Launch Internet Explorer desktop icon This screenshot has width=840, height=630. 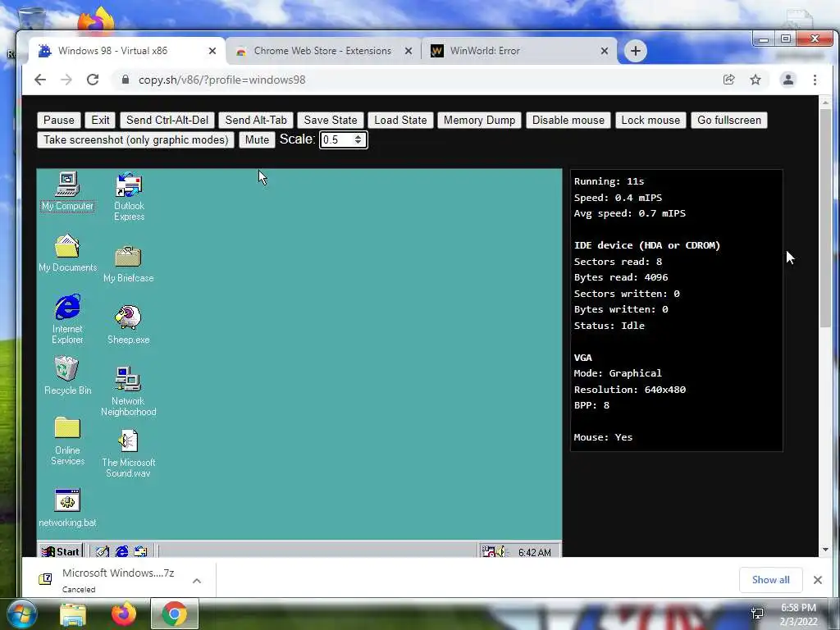(67, 318)
